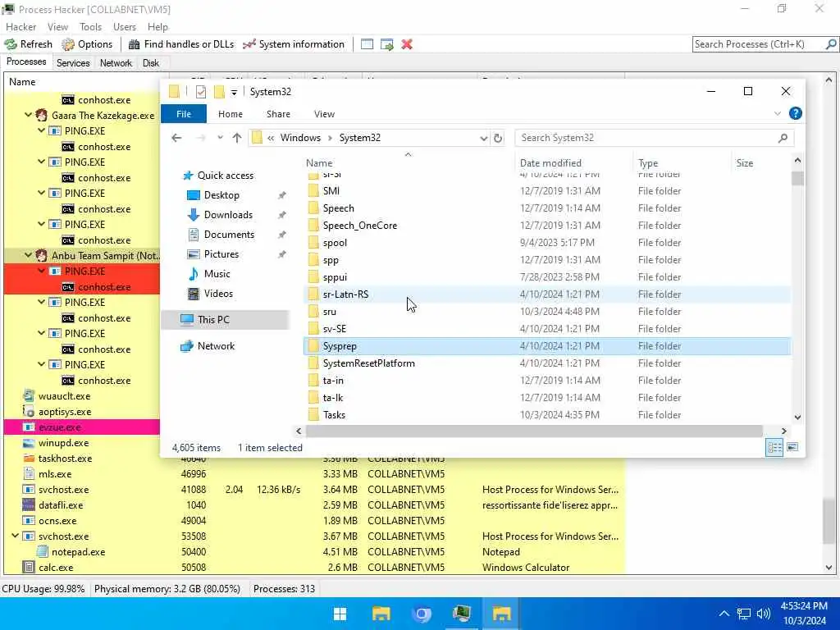Click the find window and thread toolbar icon

[x=387, y=44]
